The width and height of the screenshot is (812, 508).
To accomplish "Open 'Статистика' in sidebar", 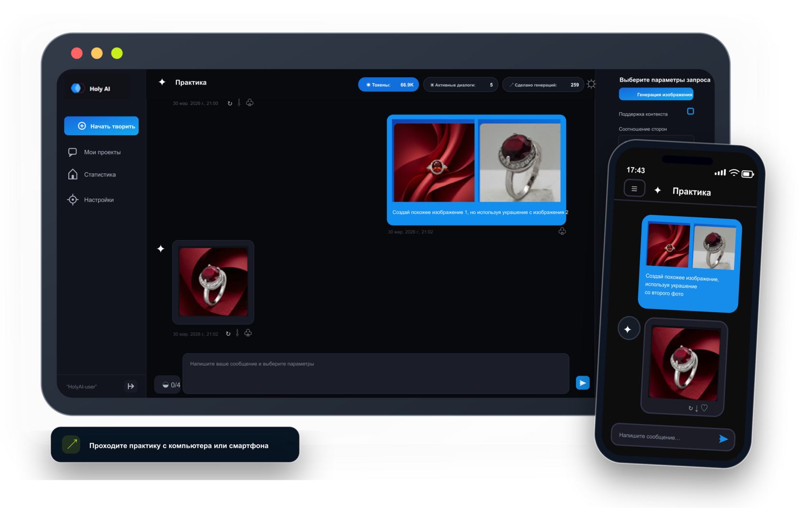I will 100,175.
